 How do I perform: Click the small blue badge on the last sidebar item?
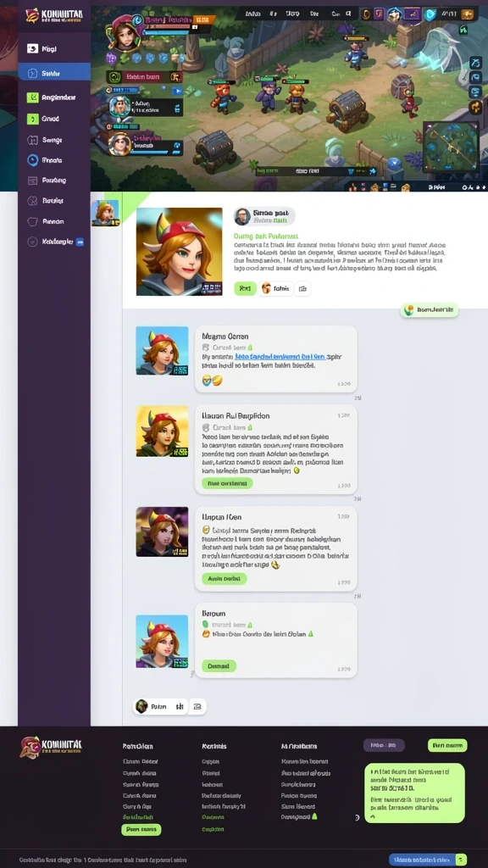point(80,242)
